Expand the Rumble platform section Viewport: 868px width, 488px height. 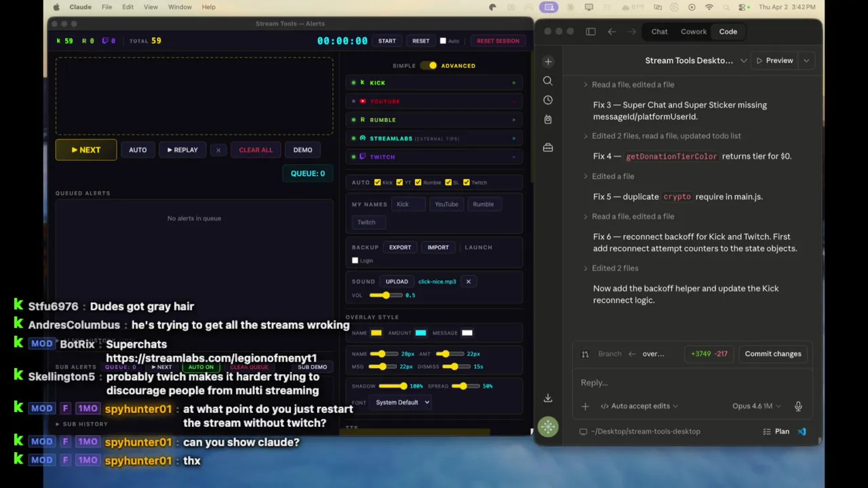tap(513, 119)
